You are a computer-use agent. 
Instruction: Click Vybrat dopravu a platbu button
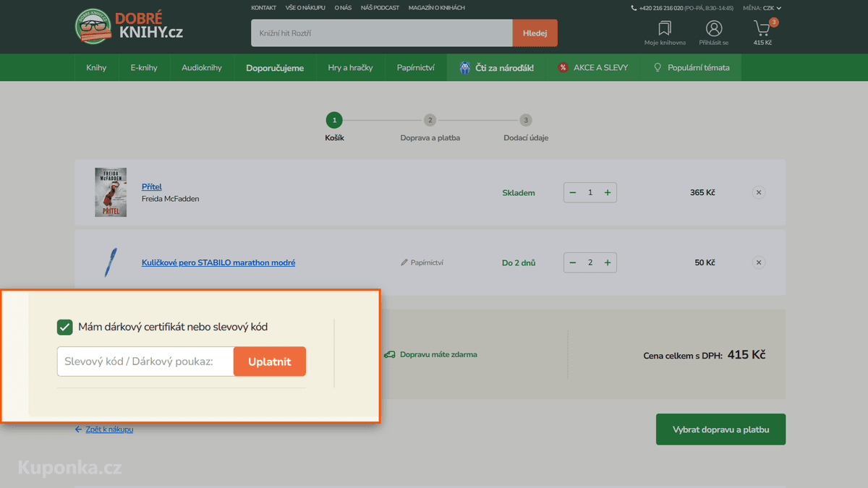720,429
